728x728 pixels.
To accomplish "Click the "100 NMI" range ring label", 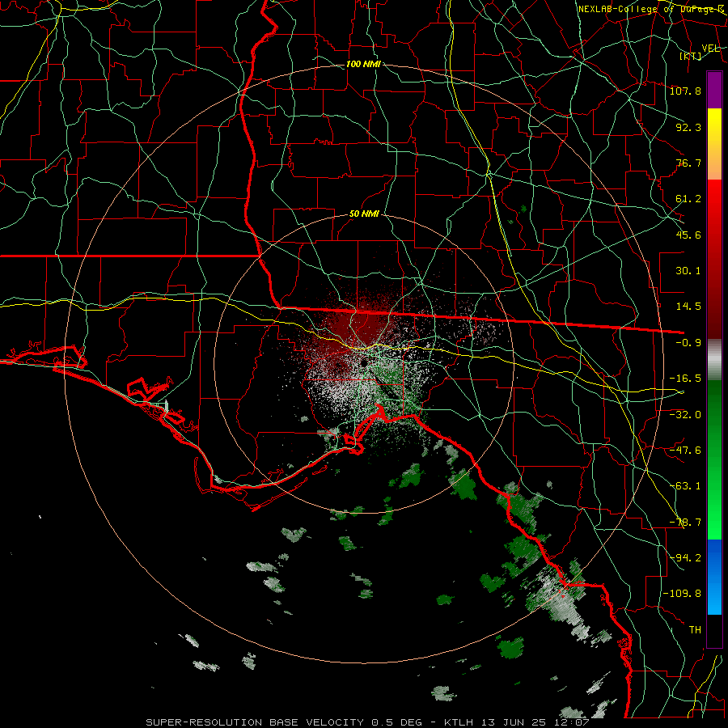I will coord(363,64).
